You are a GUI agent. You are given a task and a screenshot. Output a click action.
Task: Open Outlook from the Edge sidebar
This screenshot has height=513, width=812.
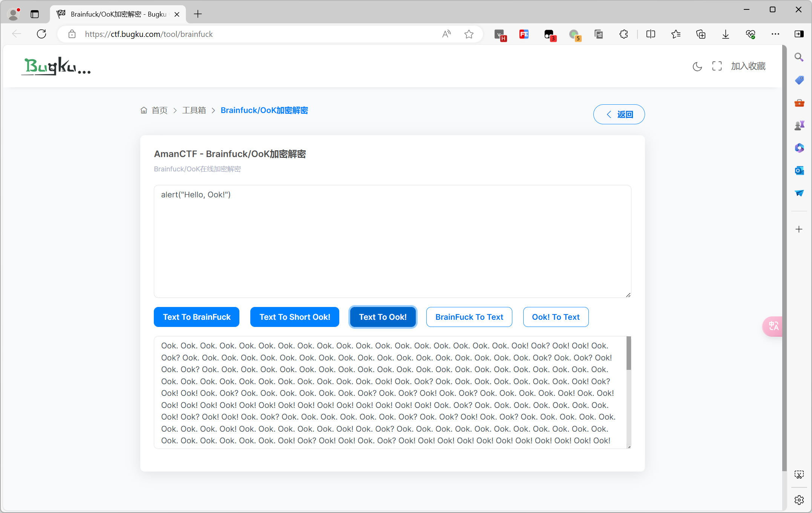click(799, 170)
